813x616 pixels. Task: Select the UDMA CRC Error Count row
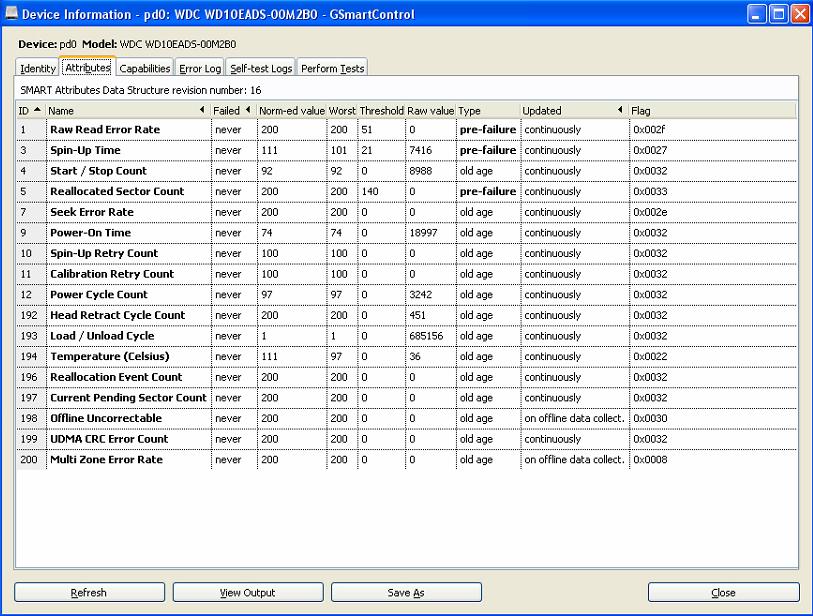pos(406,439)
